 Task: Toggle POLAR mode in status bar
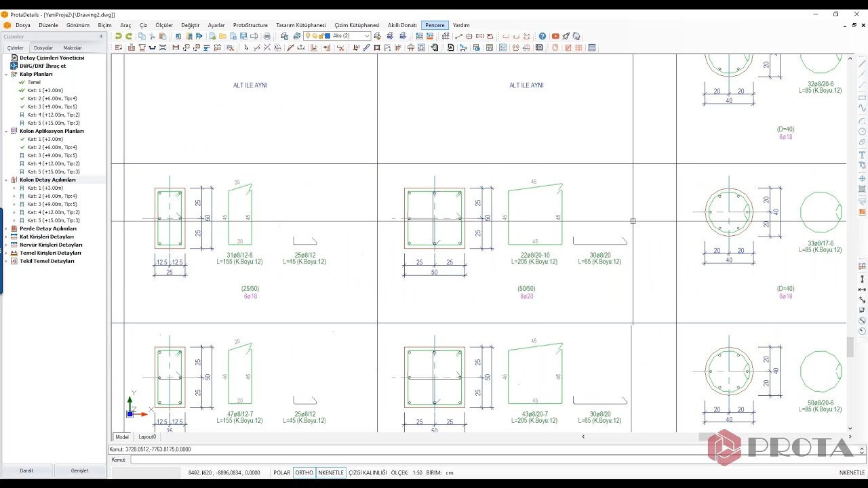pyautogui.click(x=282, y=472)
